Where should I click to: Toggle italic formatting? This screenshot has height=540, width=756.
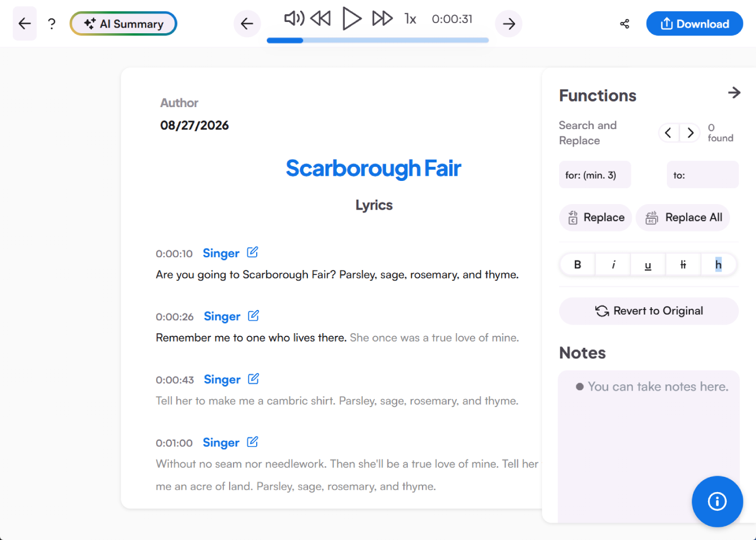pyautogui.click(x=613, y=264)
